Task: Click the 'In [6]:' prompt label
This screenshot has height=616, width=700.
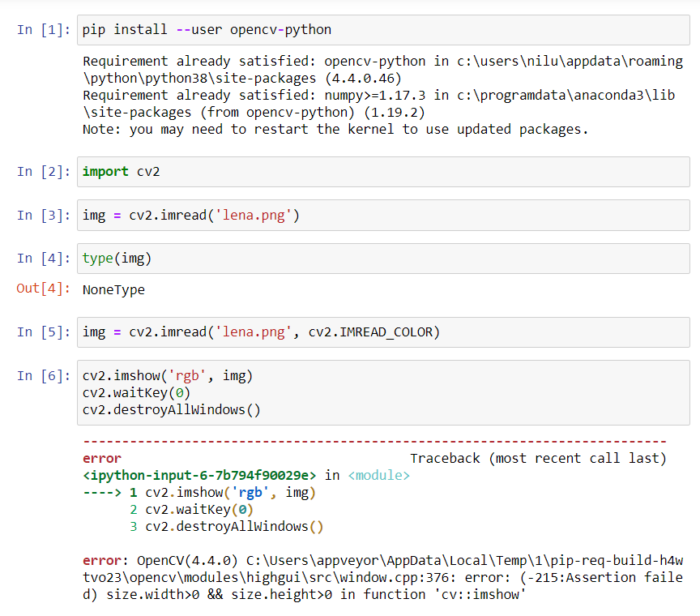Action: (x=43, y=376)
